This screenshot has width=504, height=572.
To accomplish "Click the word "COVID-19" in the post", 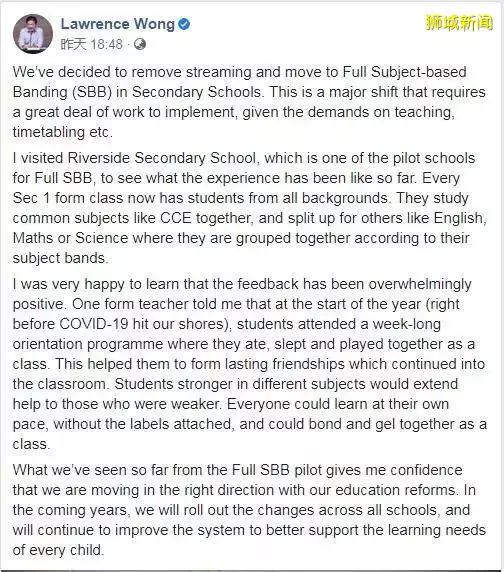I will [x=94, y=324].
